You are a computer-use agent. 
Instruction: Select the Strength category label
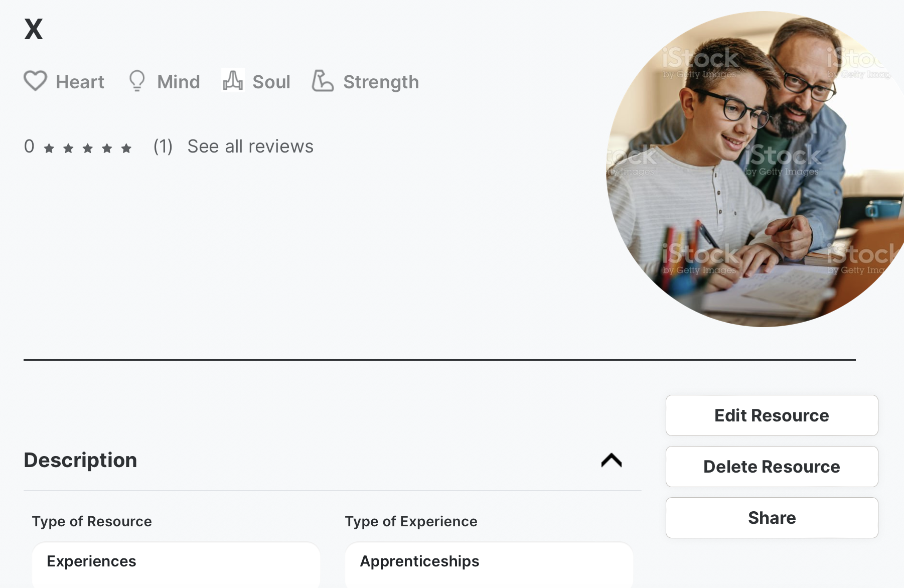(x=381, y=82)
